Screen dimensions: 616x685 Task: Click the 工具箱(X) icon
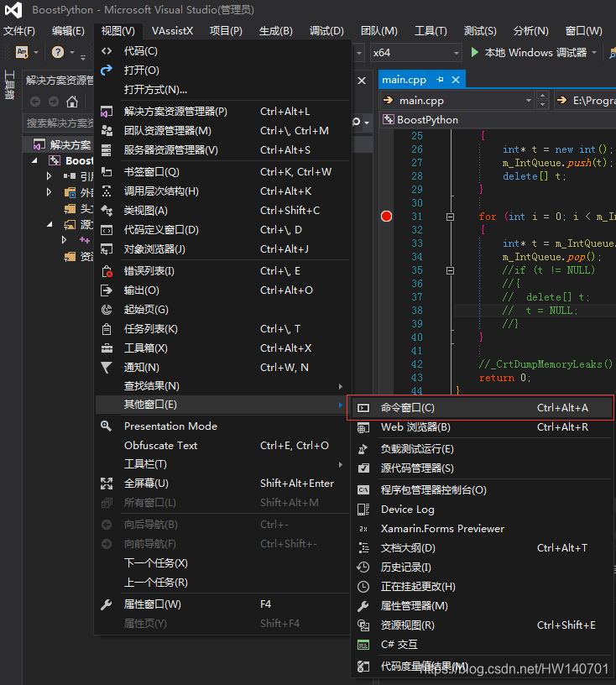[107, 348]
